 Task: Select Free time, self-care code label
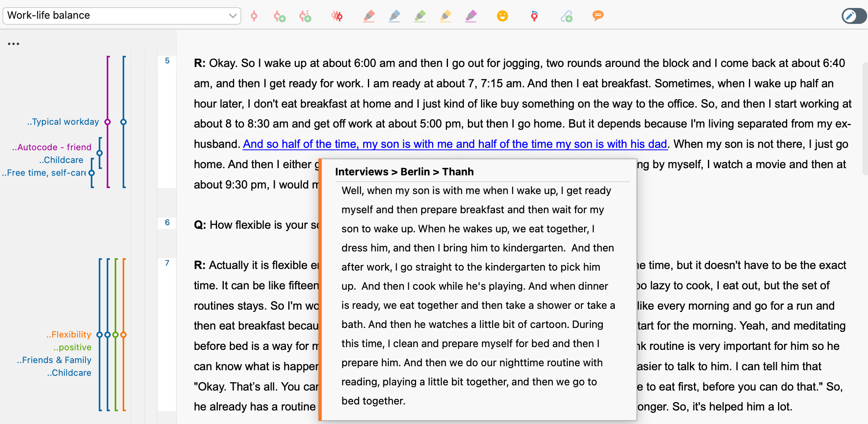(44, 173)
